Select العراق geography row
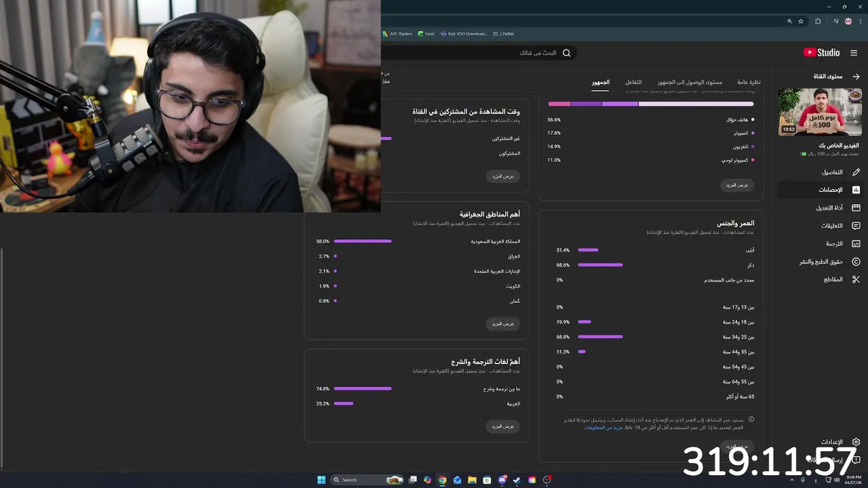 (418, 256)
